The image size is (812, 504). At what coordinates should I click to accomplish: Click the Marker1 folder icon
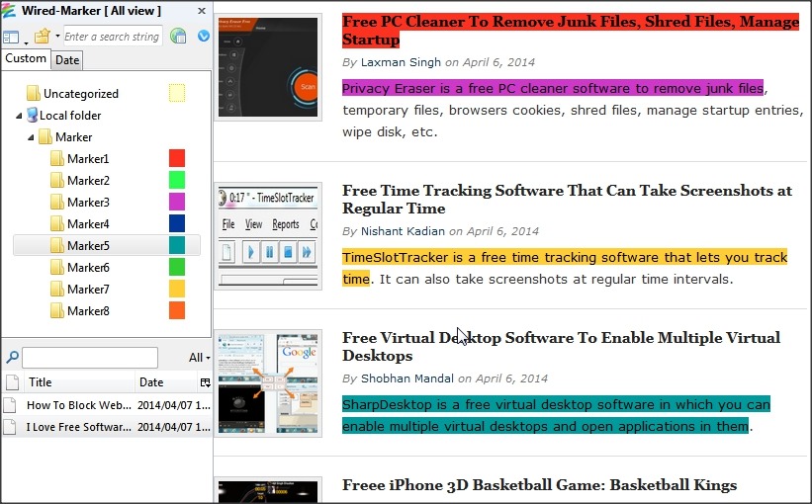(x=57, y=158)
